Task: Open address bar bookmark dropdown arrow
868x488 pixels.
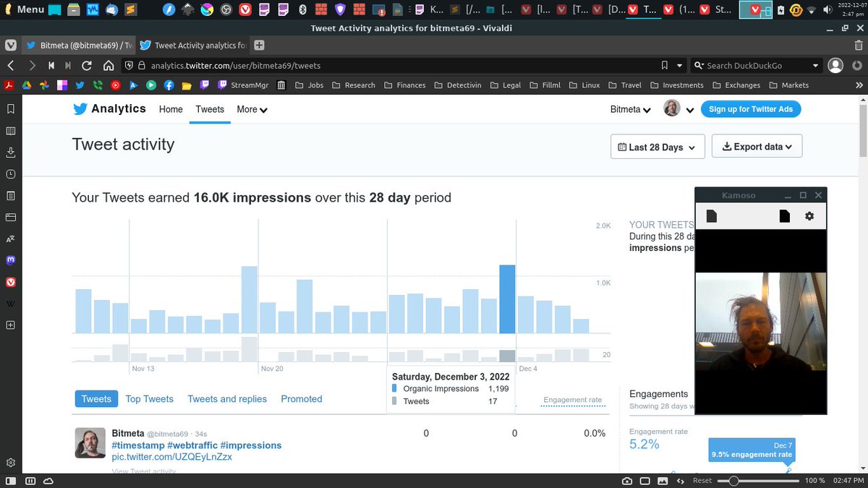Action: (680, 65)
